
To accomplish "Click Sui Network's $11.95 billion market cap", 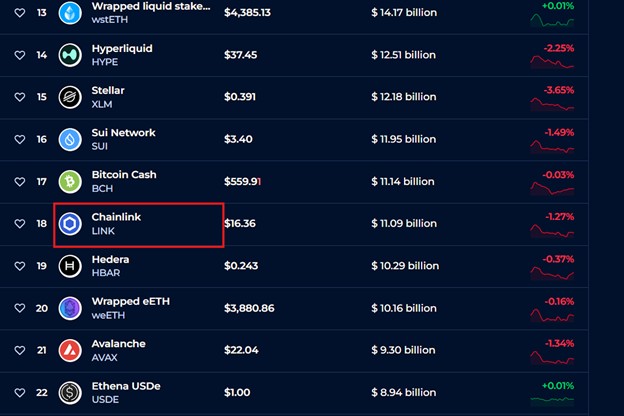I will tap(404, 139).
